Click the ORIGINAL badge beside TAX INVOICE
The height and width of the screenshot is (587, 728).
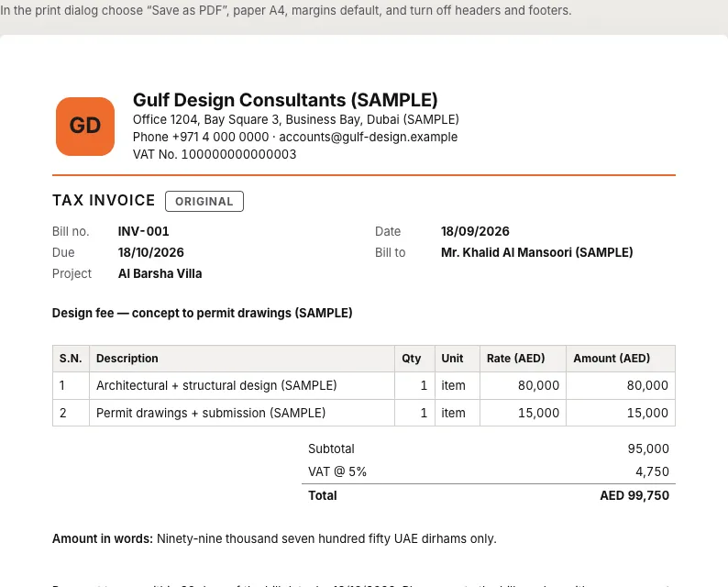pyautogui.click(x=204, y=202)
